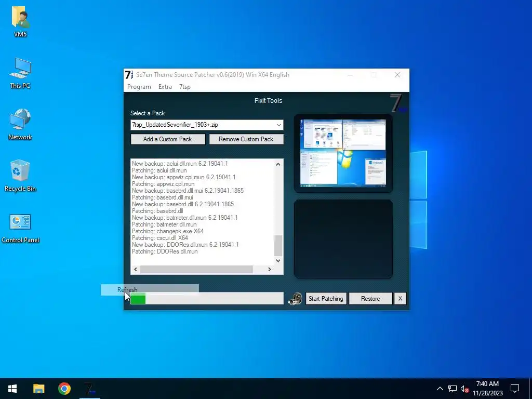This screenshot has height=399, width=532.
Task: Click the log's scroll right arrow
Action: click(x=270, y=270)
